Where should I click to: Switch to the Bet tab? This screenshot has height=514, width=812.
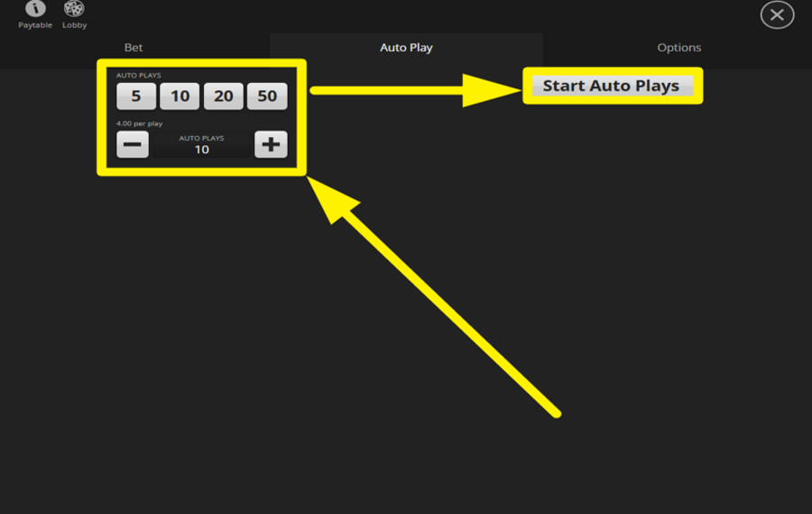pos(134,48)
